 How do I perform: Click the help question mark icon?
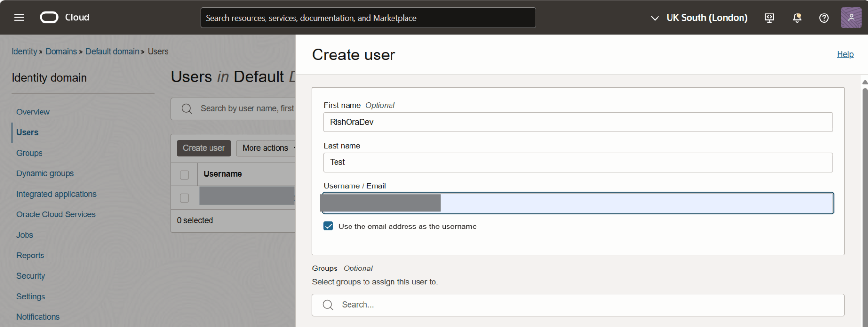(824, 18)
